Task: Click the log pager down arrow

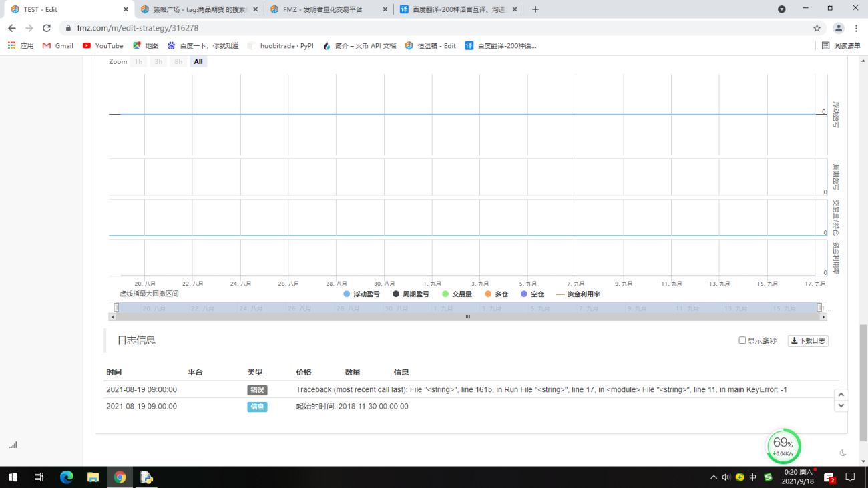Action: (841, 405)
